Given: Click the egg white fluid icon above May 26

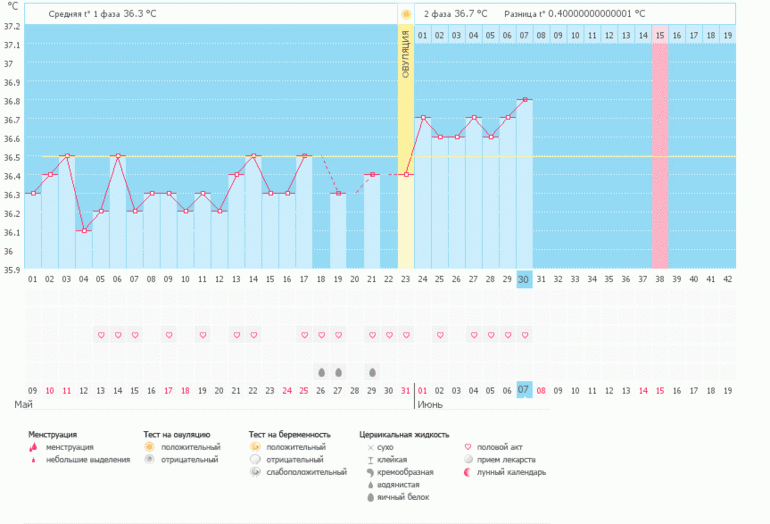Looking at the screenshot, I should pos(322,373).
